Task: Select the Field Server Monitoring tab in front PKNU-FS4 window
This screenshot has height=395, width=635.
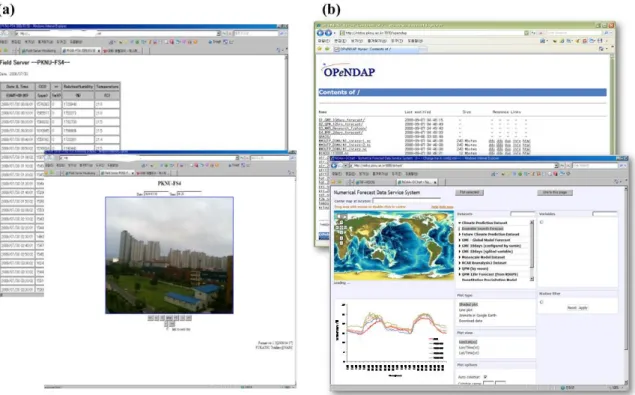Action: (81, 173)
